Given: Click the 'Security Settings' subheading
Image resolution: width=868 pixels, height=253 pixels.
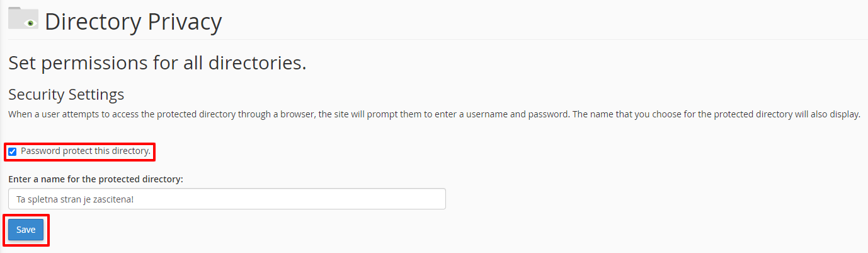Looking at the screenshot, I should [66, 95].
